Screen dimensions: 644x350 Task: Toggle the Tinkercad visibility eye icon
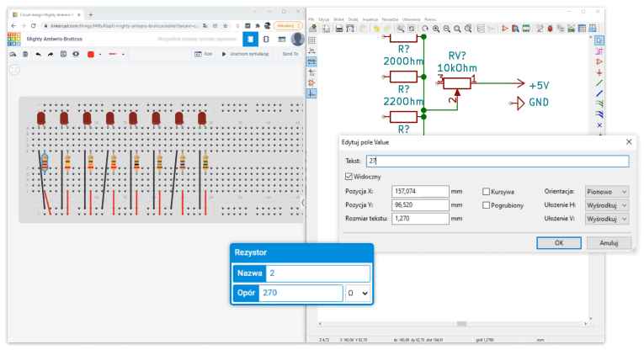tap(76, 54)
